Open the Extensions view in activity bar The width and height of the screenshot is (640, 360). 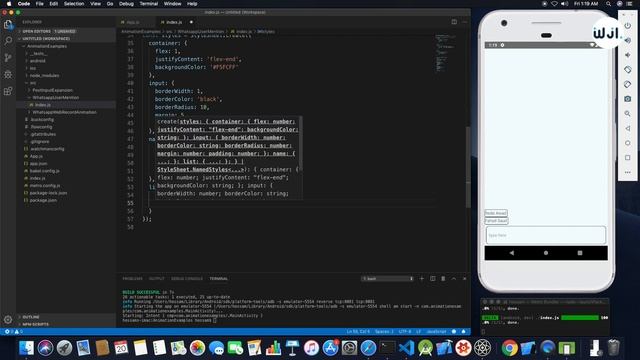8,91
